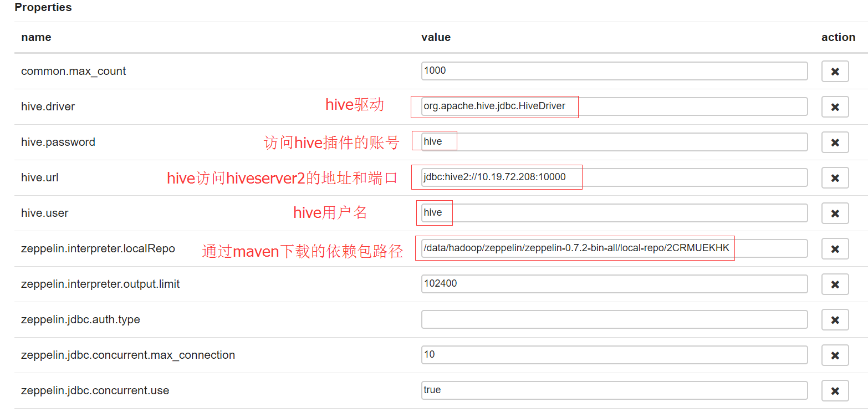Remove the zeppelin.jdbc.auth.type property

(835, 319)
